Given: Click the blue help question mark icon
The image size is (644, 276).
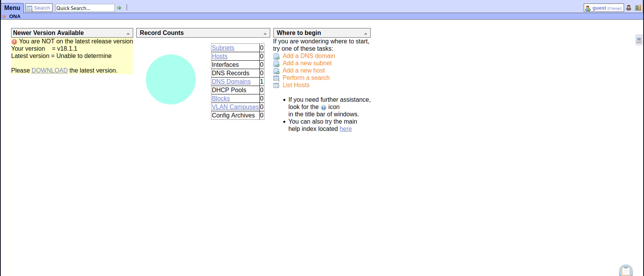Looking at the screenshot, I should click(x=324, y=107).
